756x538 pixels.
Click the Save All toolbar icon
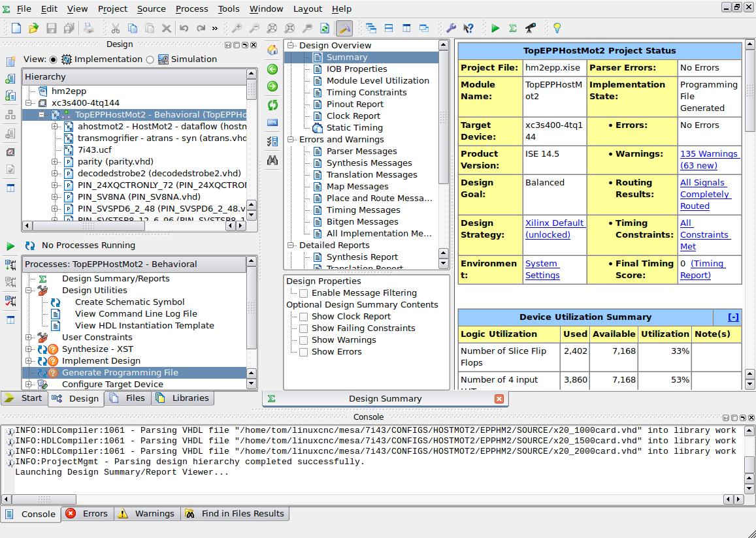(x=69, y=28)
